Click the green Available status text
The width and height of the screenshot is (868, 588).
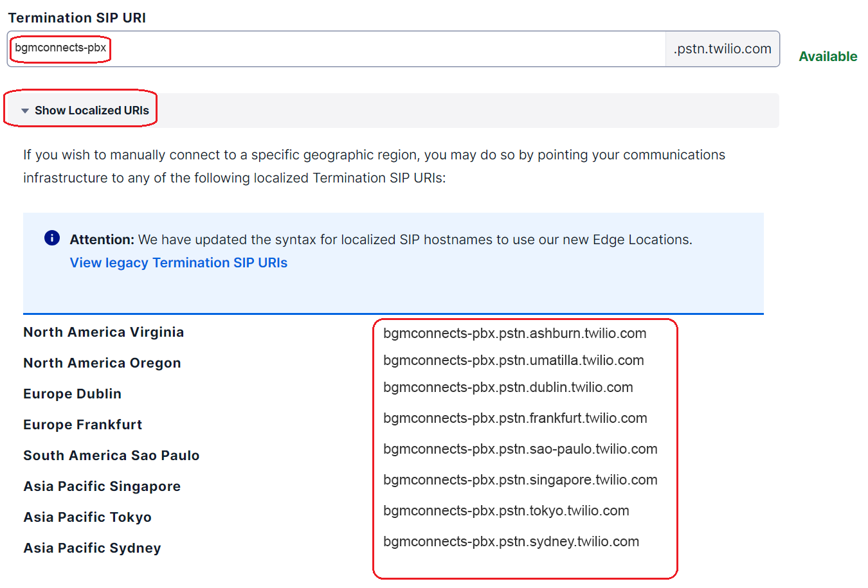coord(827,57)
